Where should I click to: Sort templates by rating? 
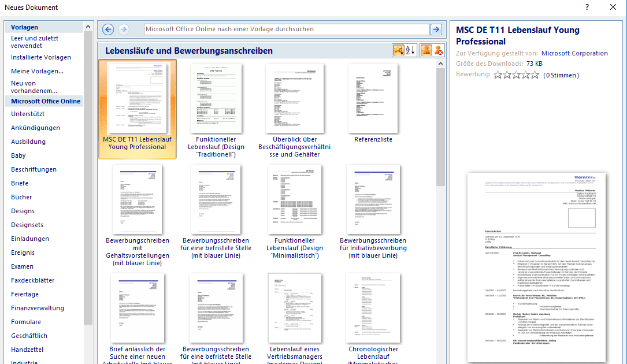coord(398,50)
